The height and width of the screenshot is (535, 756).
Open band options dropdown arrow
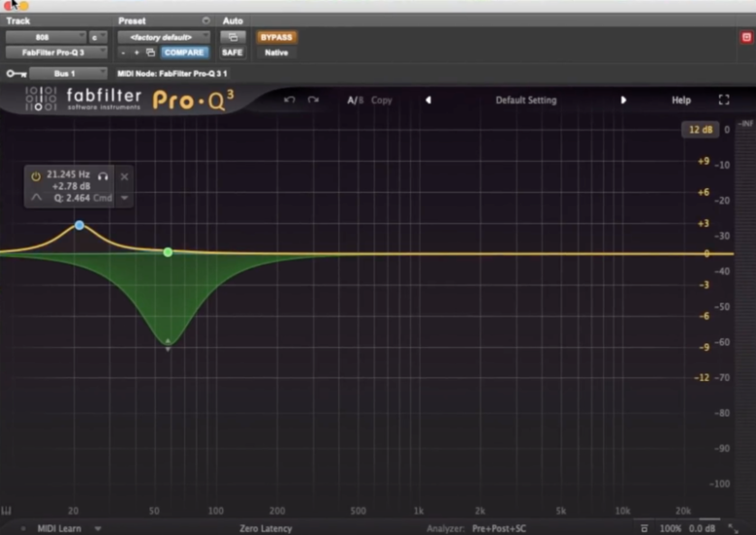(x=124, y=198)
